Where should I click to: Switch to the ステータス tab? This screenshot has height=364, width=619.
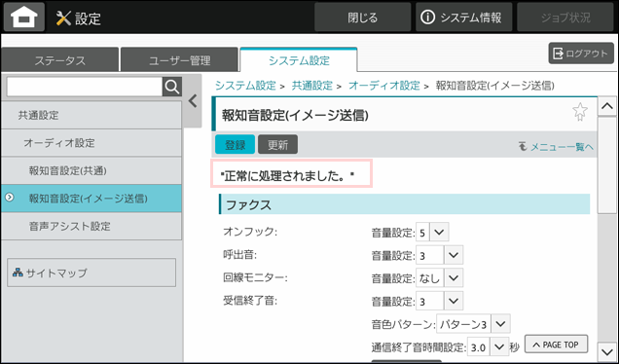pos(60,60)
